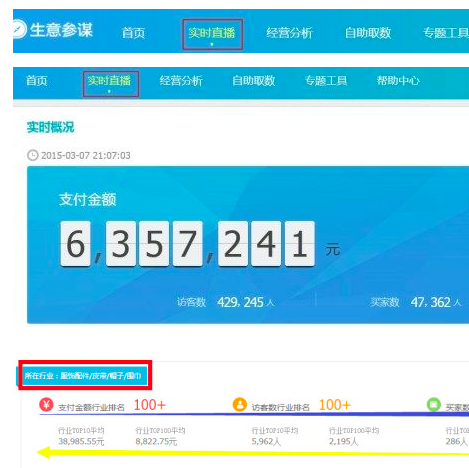
Task: Click the 支付金额 label
Action: click(x=88, y=200)
